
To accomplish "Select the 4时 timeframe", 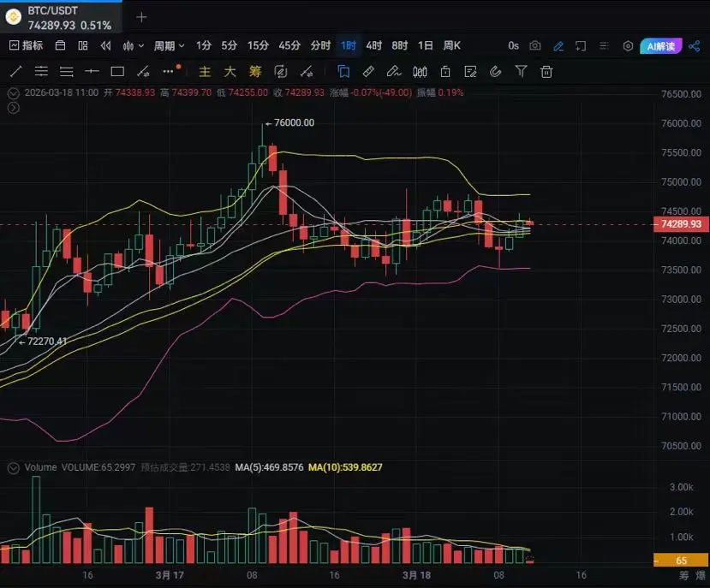I will coord(374,45).
